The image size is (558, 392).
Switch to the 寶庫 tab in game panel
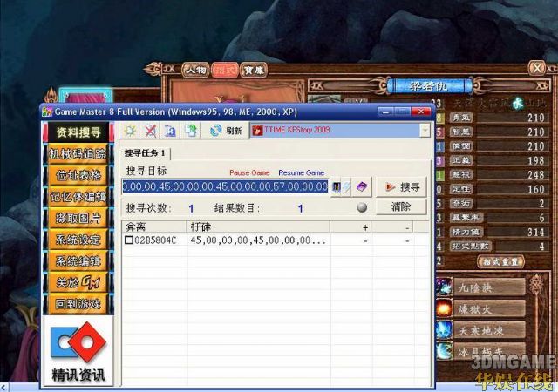254,70
